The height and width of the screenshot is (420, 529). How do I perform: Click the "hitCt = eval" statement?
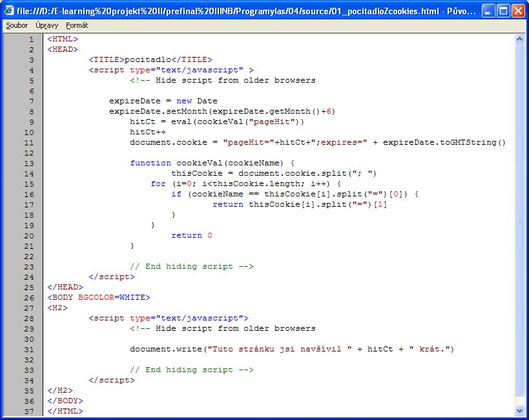tap(217, 121)
